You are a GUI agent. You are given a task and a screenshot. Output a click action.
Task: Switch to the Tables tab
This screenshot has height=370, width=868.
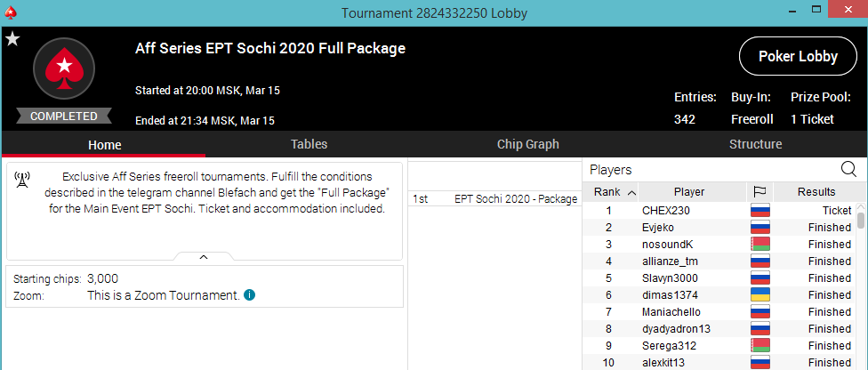pos(309,144)
